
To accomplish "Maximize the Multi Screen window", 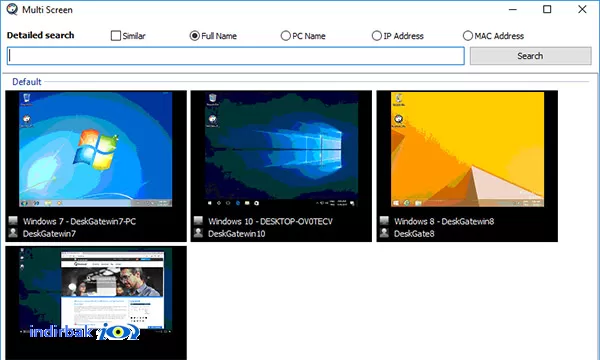I will [x=547, y=9].
